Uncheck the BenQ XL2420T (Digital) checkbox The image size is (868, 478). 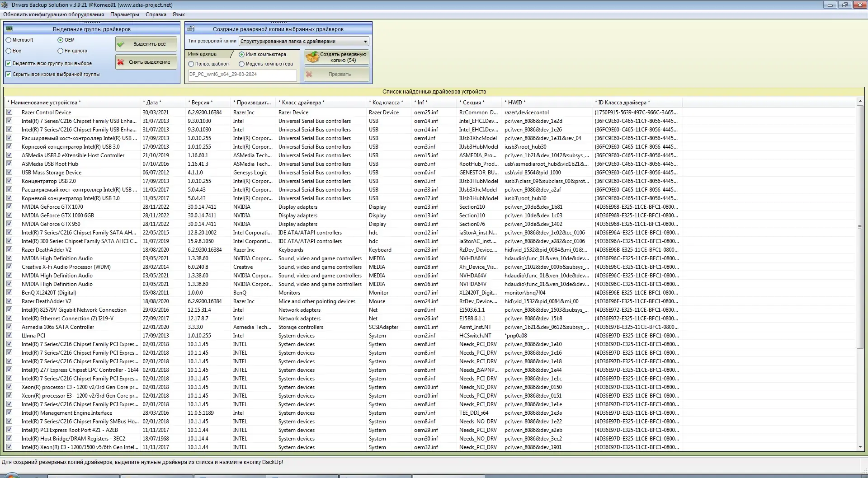pos(9,292)
